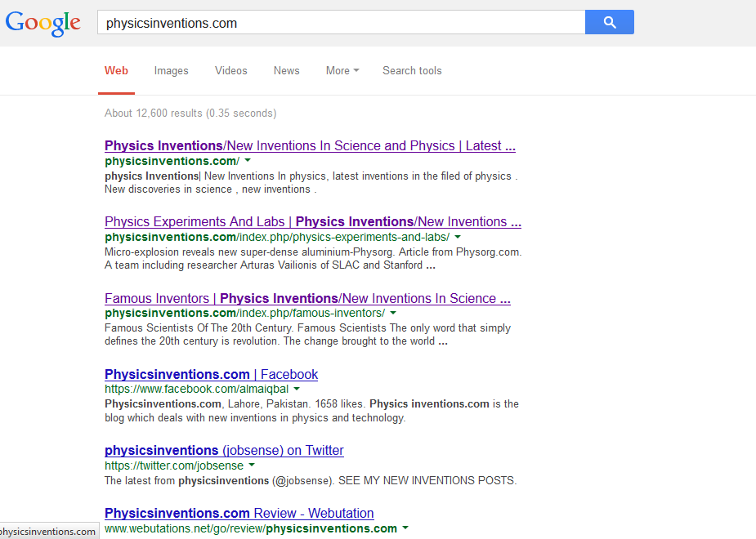Click the https://www.facebook.com/almaiqbal URL text
The height and width of the screenshot is (539, 756).
197,389
